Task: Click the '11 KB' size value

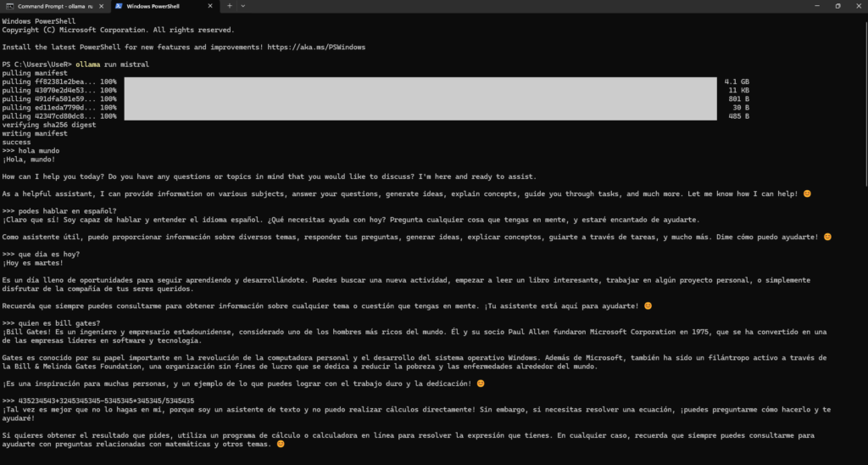Action: point(739,90)
